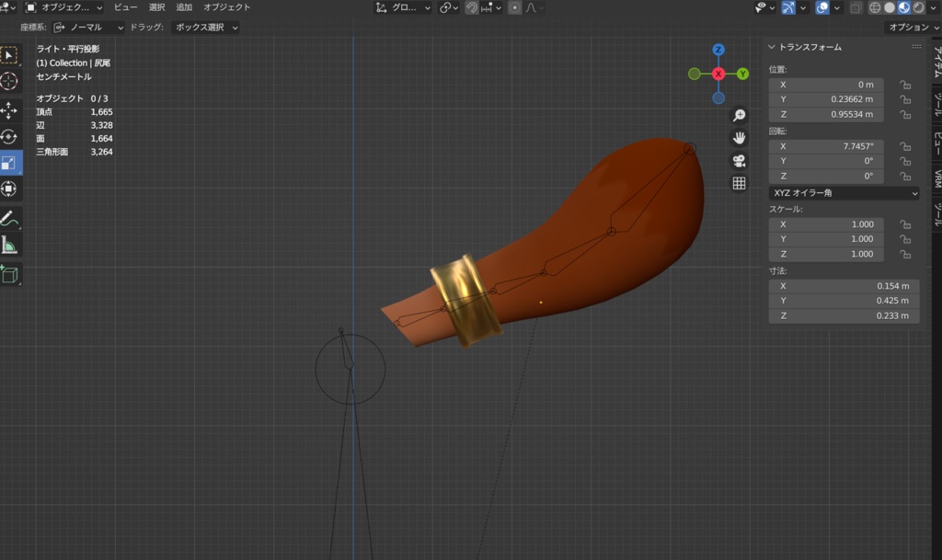Lock the scale Y value

point(905,239)
